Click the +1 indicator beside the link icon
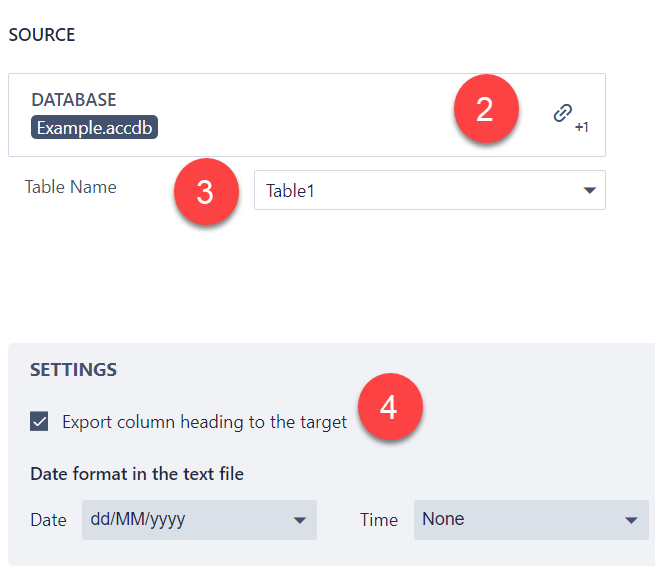The image size is (657, 576). [581, 128]
